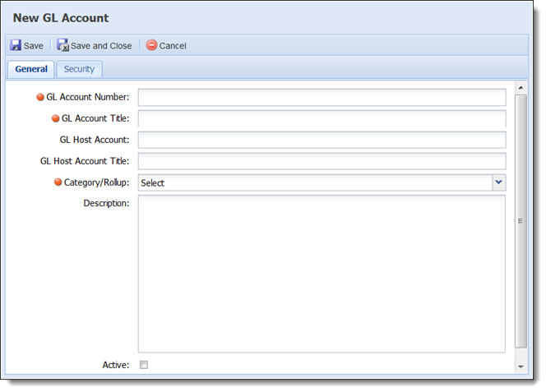Expand the Category/Rollup dropdown arrow
Screen dimensions: 546x392
tap(498, 182)
